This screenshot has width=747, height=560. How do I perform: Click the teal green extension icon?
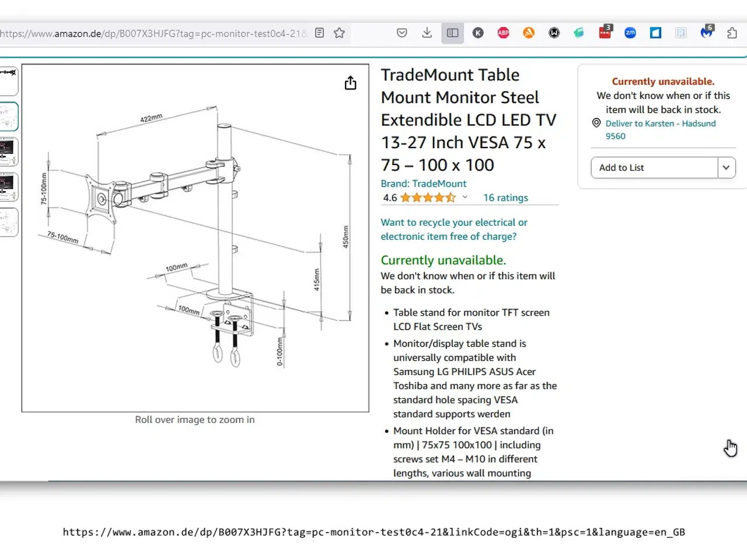click(x=579, y=33)
